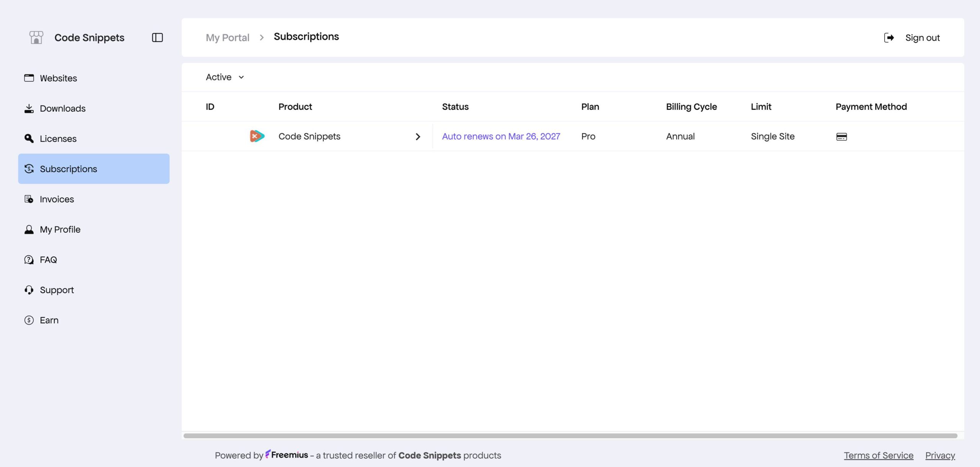The height and width of the screenshot is (467, 980).
Task: Open the Terms of Service link
Action: tap(879, 455)
